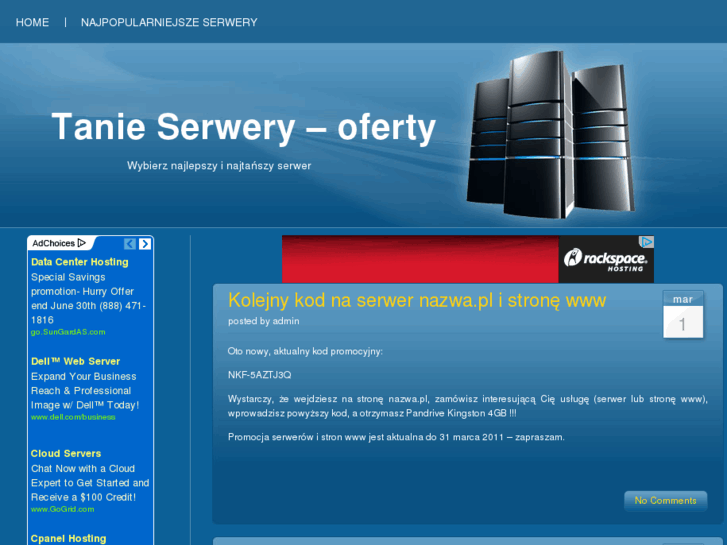This screenshot has height=545, width=727.
Task: Click the Tanie Serwery – oferty site title
Action: point(244,127)
